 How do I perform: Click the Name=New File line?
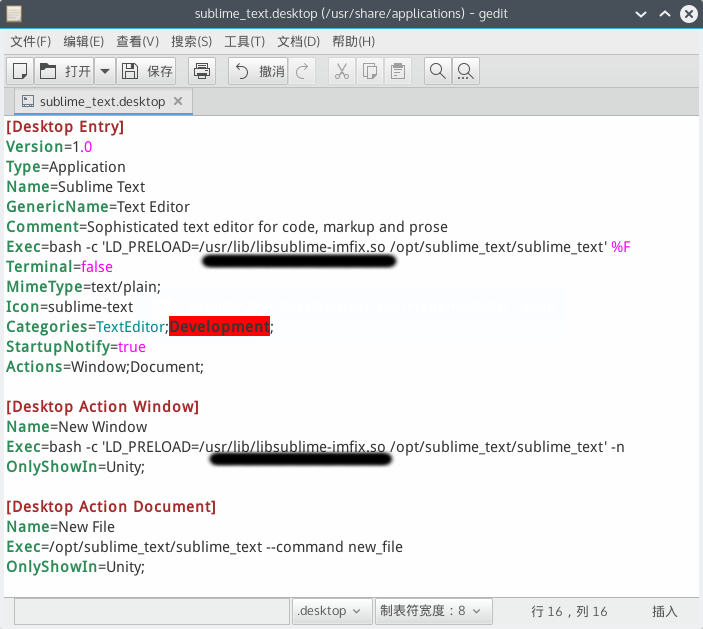61,527
